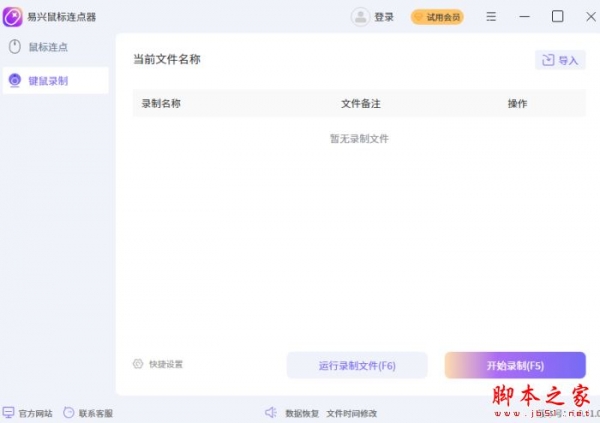Click the 易兴鼠标连点器 app logo
The width and height of the screenshot is (600, 423).
13,17
